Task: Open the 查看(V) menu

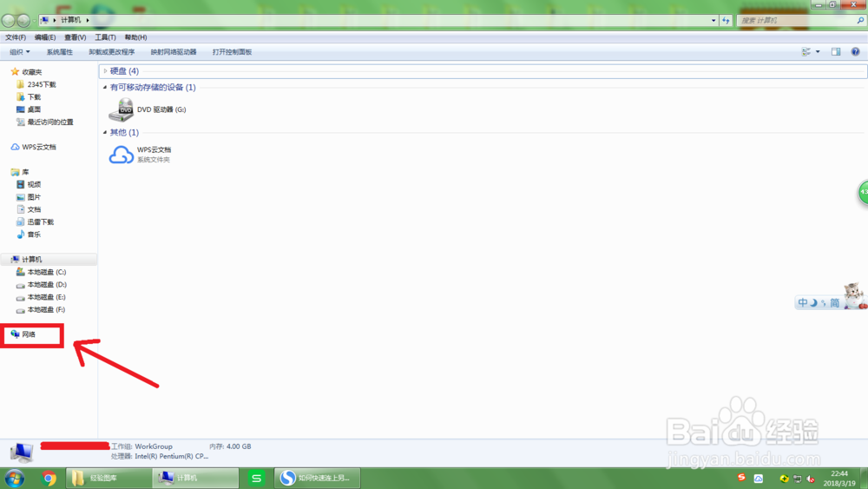Action: [x=75, y=37]
